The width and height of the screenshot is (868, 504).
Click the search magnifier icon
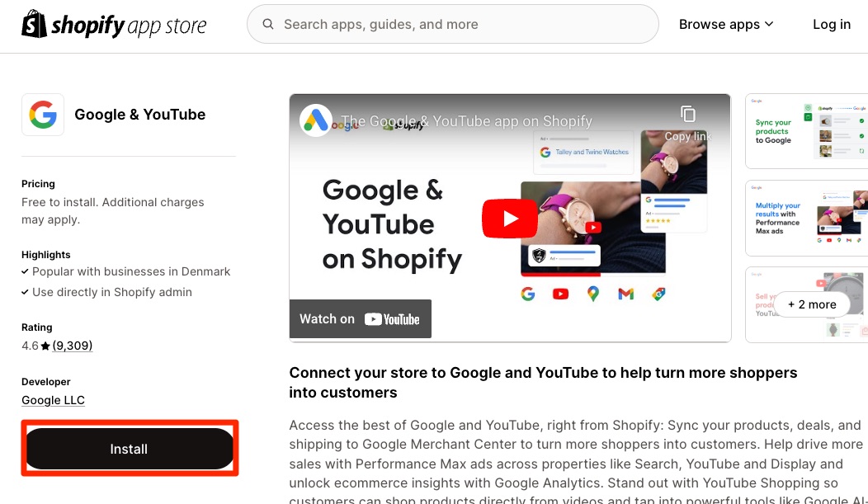[268, 24]
